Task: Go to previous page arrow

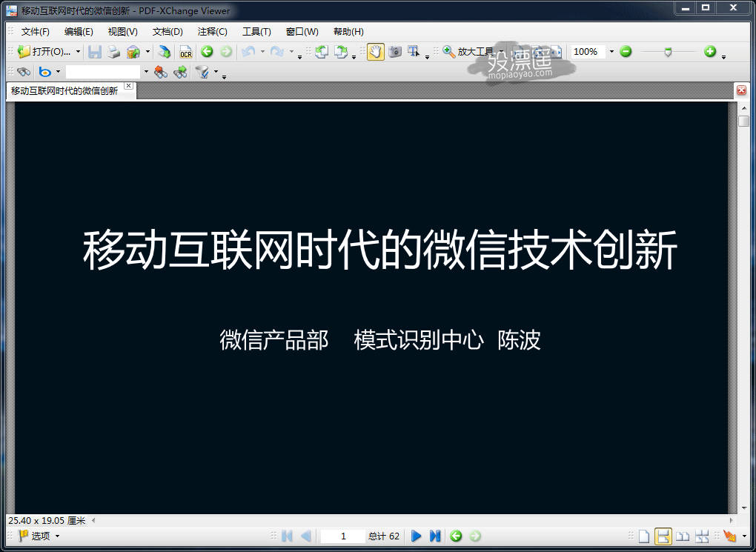Action: click(305, 536)
